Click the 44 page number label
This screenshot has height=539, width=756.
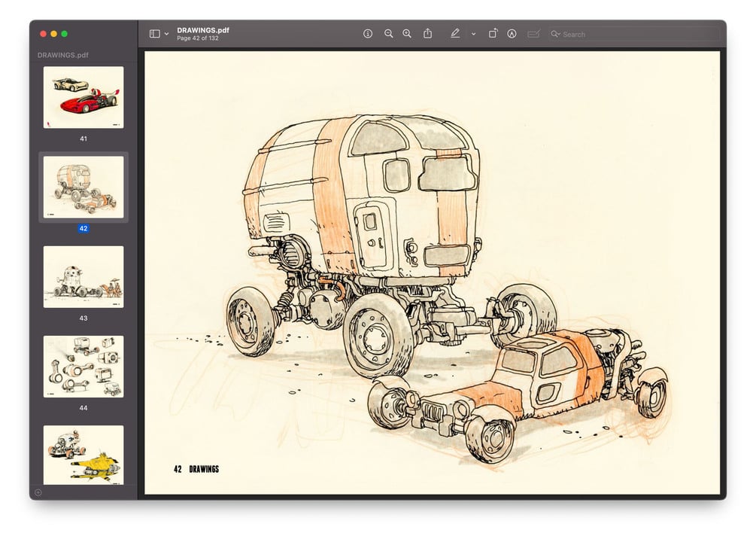click(x=83, y=408)
